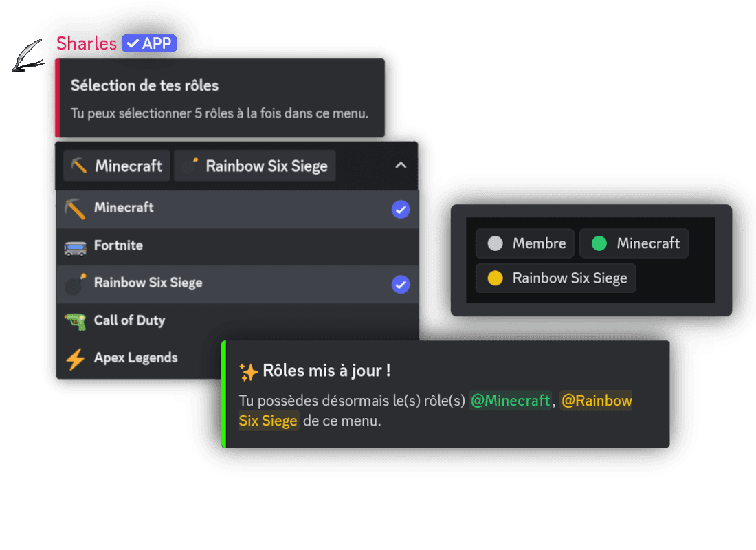Select the Apex Legends role option
This screenshot has height=550, width=756.
click(x=139, y=359)
